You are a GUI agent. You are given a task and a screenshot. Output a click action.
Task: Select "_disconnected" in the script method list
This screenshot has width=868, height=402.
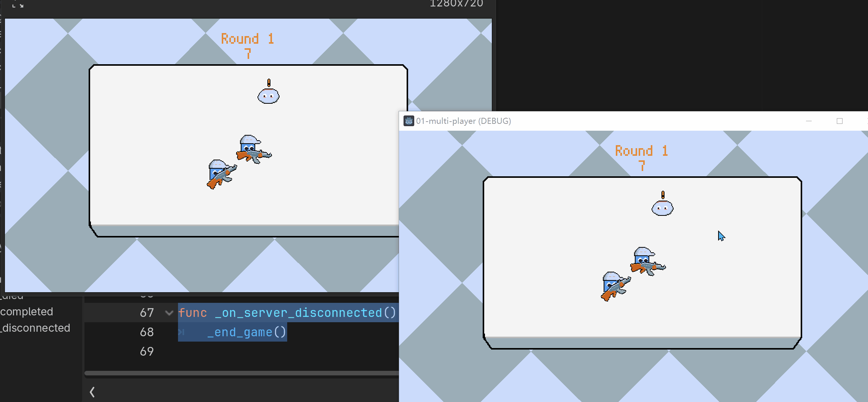pos(35,328)
